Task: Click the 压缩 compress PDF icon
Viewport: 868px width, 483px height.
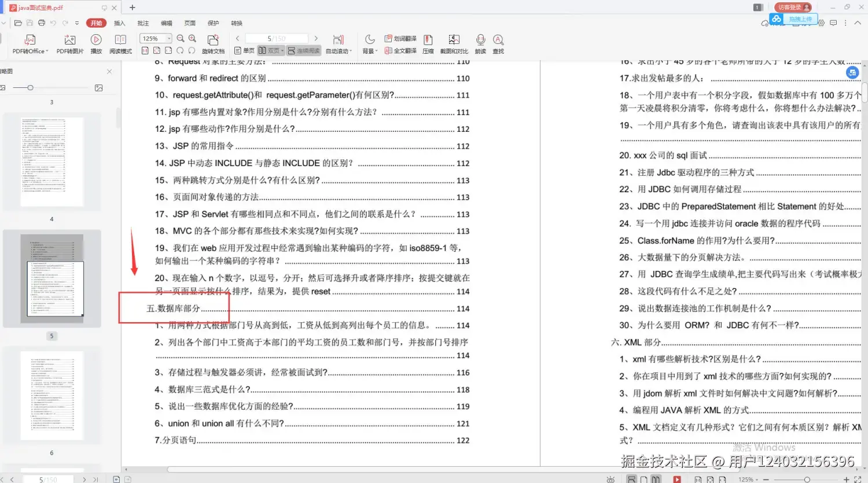Action: pyautogui.click(x=428, y=44)
